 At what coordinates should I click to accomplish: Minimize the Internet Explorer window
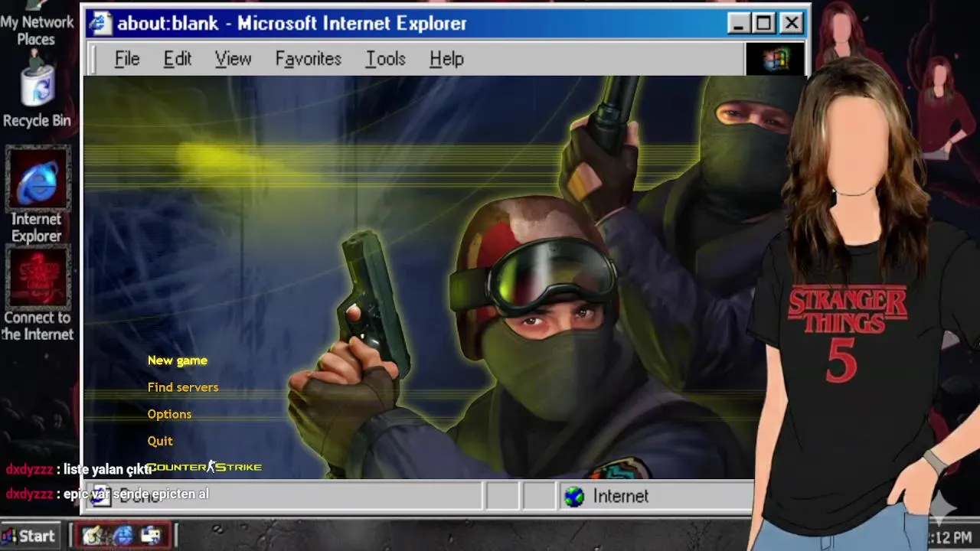tap(738, 24)
